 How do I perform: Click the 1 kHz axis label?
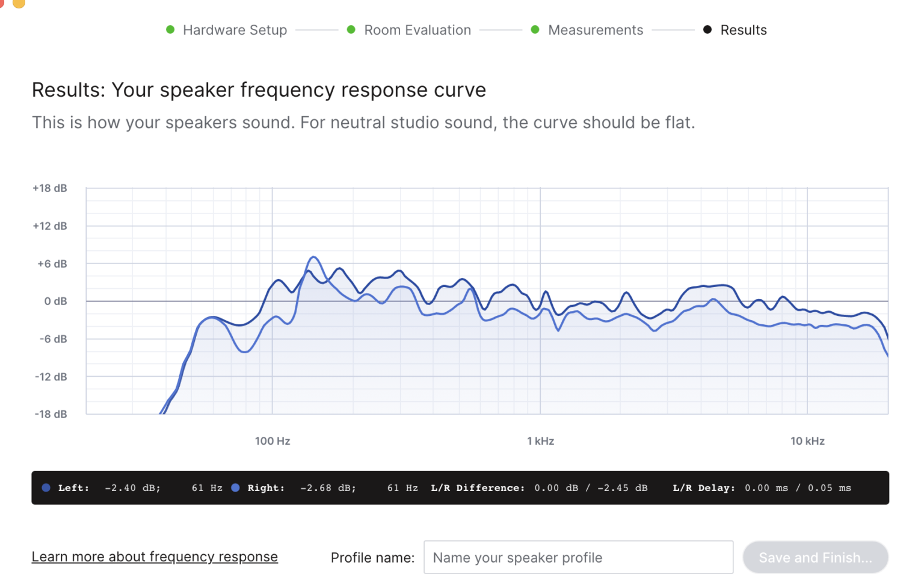point(540,441)
